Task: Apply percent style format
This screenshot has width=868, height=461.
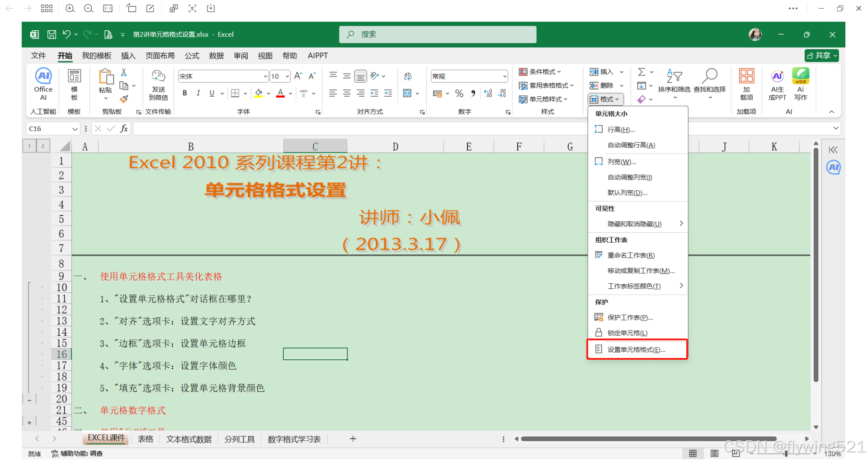Action: (x=459, y=93)
